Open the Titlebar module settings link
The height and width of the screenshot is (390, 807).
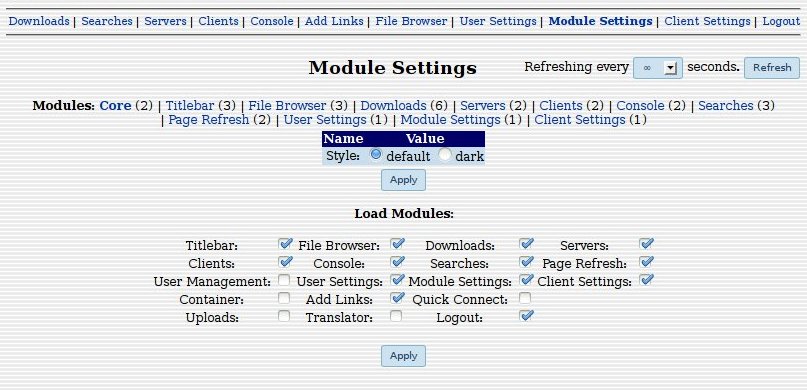pos(189,105)
